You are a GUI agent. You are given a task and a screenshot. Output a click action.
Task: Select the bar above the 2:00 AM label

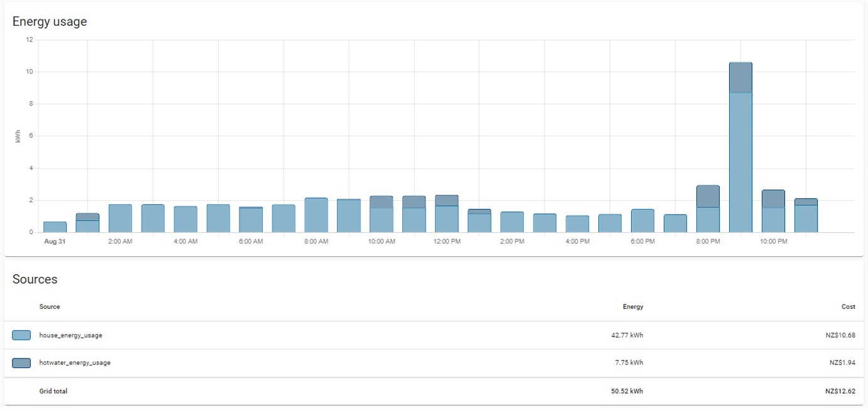coord(120,218)
